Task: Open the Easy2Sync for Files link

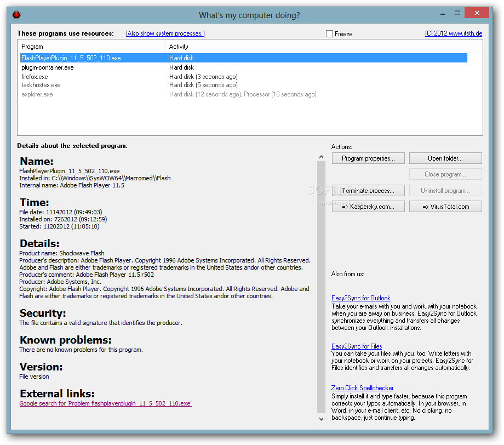Action: (x=357, y=346)
